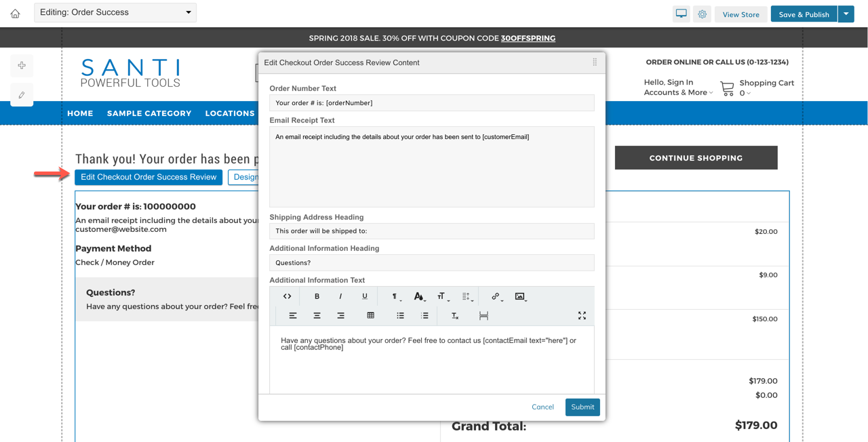The height and width of the screenshot is (442, 868).
Task: Click the Santi Powerful Tools logo
Action: pyautogui.click(x=130, y=73)
